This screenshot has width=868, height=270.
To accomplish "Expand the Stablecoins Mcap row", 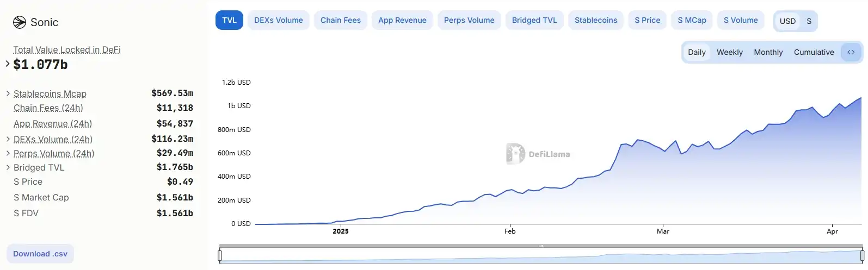I will point(8,93).
